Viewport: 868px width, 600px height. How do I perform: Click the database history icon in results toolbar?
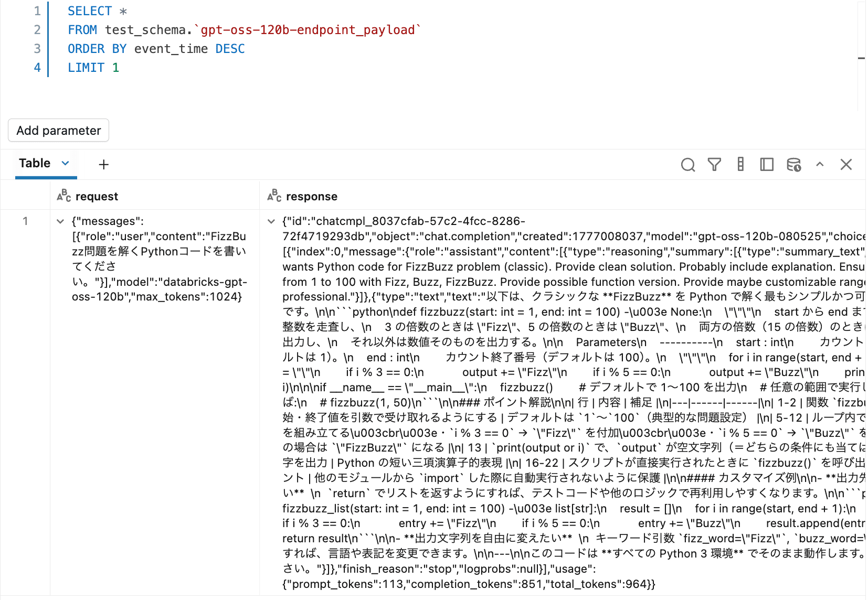pos(793,164)
